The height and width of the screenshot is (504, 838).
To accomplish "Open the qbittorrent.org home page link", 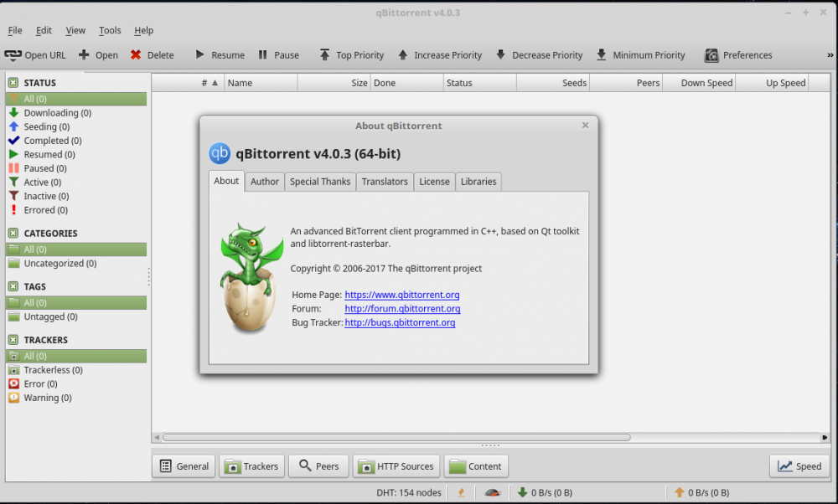I will (402, 295).
